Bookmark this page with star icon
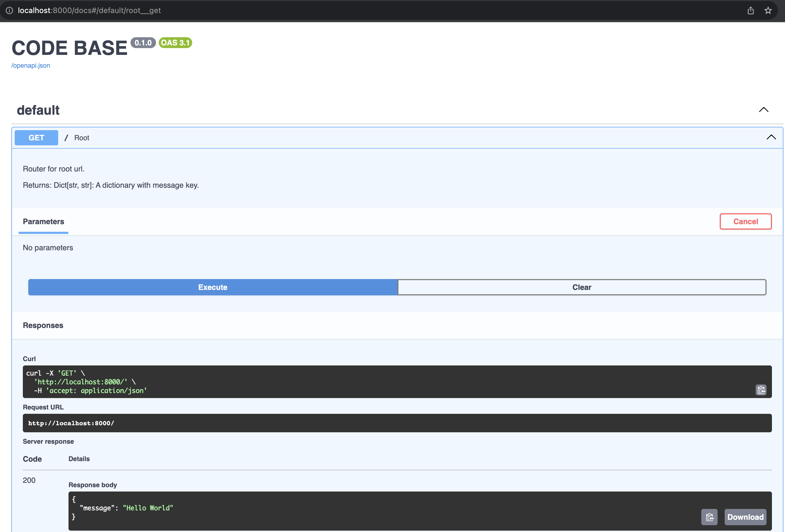 768,11
